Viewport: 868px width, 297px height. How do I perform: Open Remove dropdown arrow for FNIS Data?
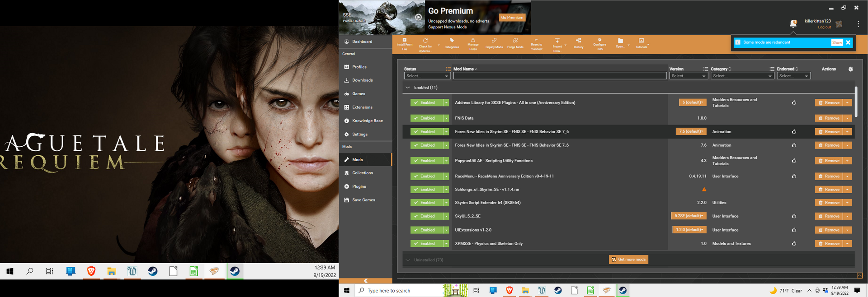tap(848, 118)
